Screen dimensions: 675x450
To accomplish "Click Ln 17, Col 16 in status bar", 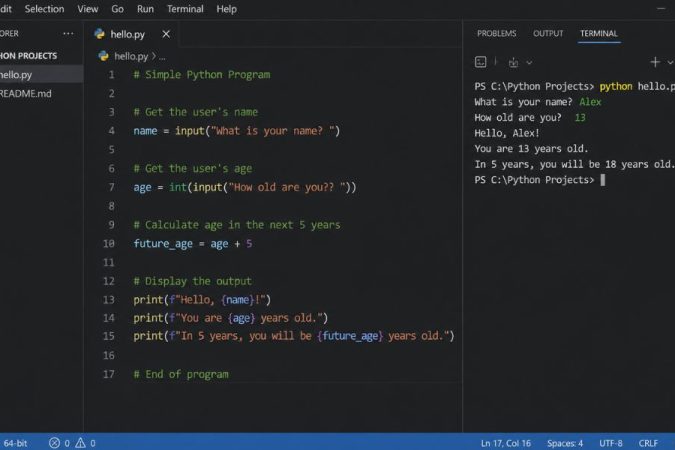I will tap(506, 443).
